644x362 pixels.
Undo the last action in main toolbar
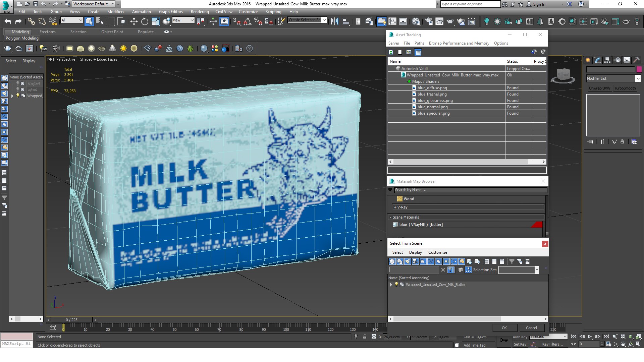point(8,21)
